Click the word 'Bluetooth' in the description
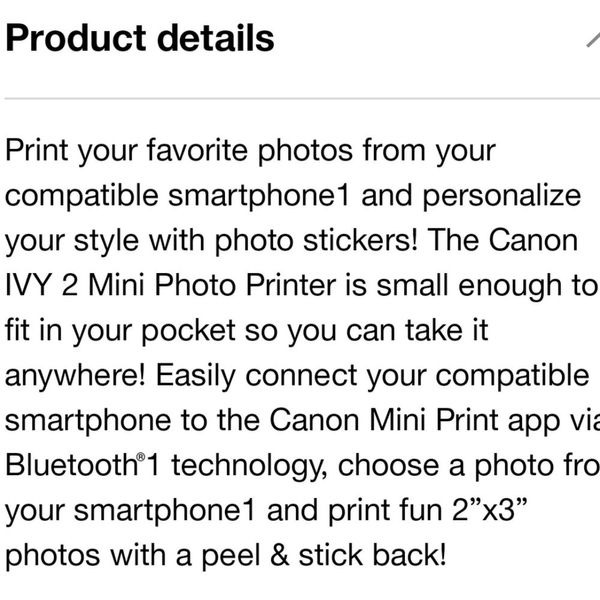Viewport: 600px width, 600px height. 71,465
